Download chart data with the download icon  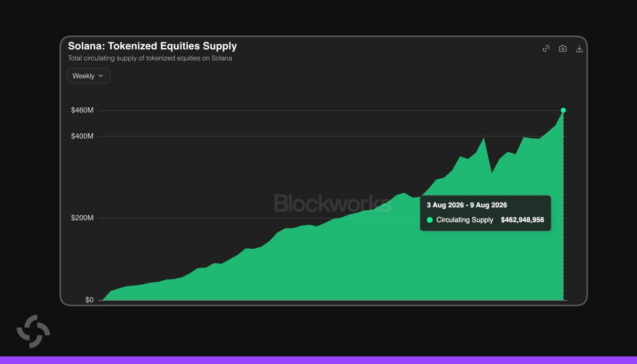[580, 48]
